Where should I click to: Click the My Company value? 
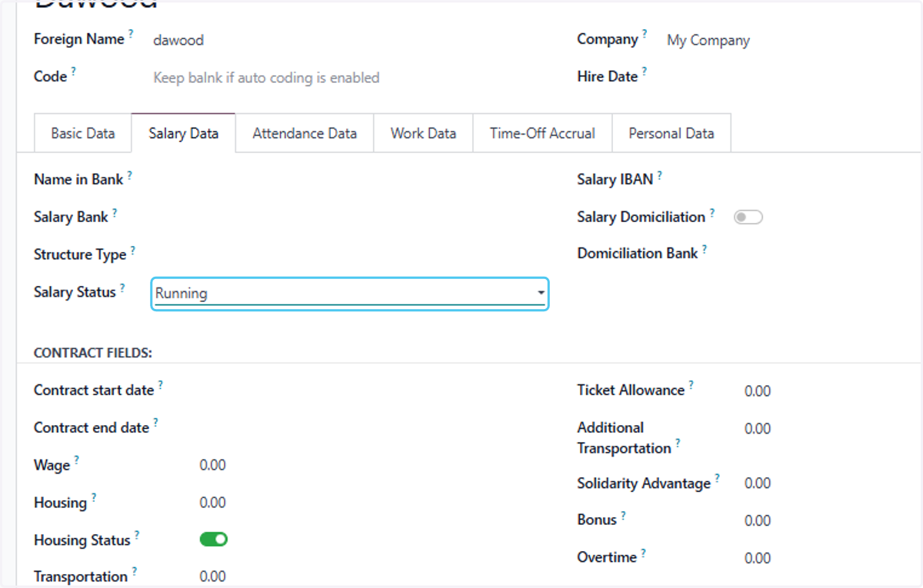pyautogui.click(x=708, y=40)
